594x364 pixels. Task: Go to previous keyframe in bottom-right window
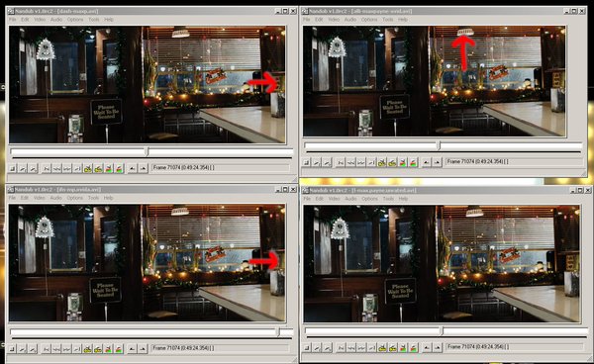point(382,347)
